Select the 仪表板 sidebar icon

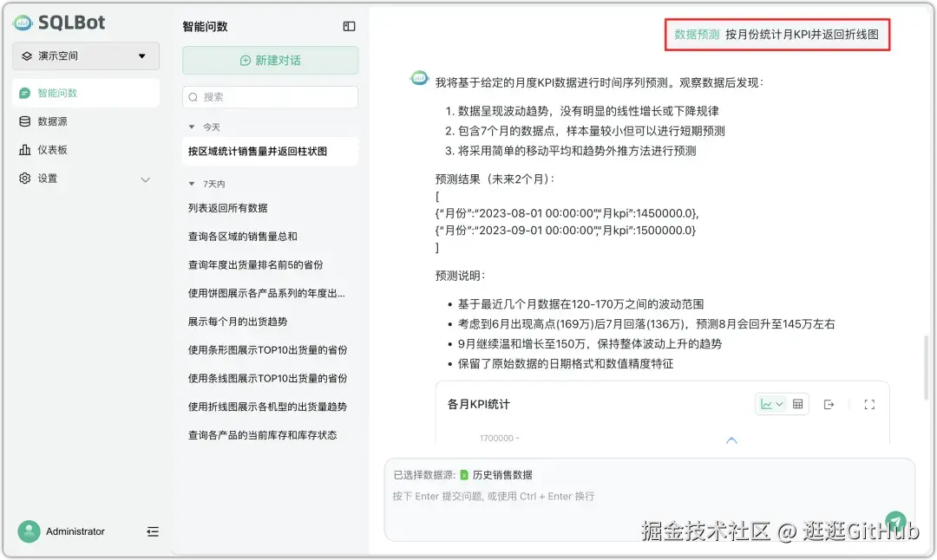[52, 148]
